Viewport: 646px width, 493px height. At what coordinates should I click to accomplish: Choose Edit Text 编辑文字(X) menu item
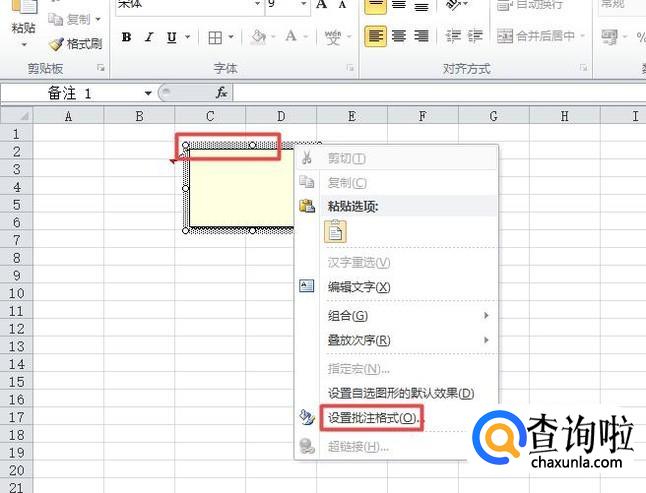tap(396, 287)
